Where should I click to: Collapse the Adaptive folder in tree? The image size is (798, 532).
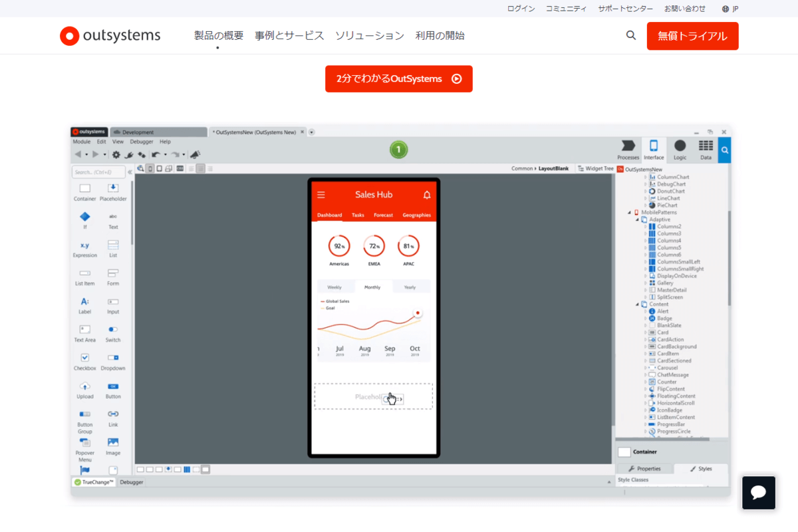click(637, 219)
